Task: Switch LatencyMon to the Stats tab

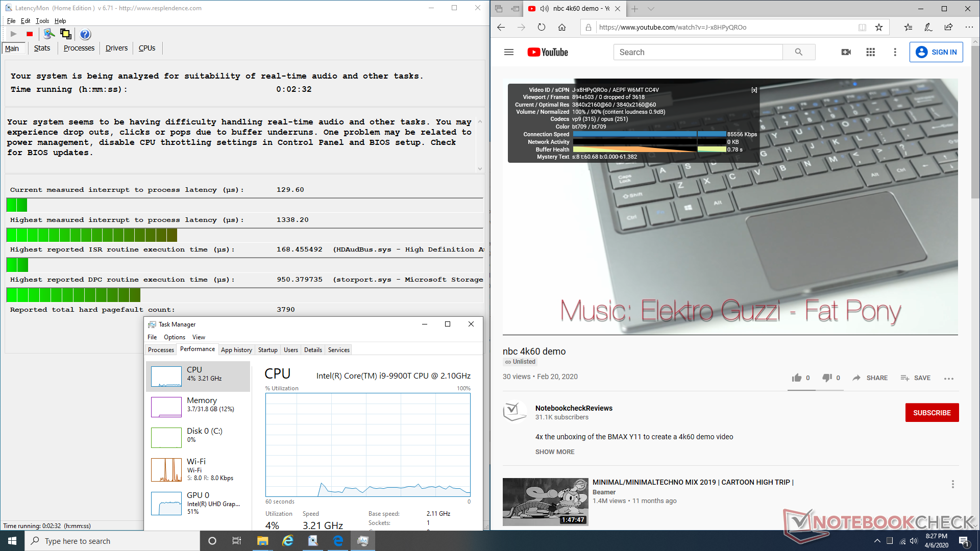Action: [42, 48]
